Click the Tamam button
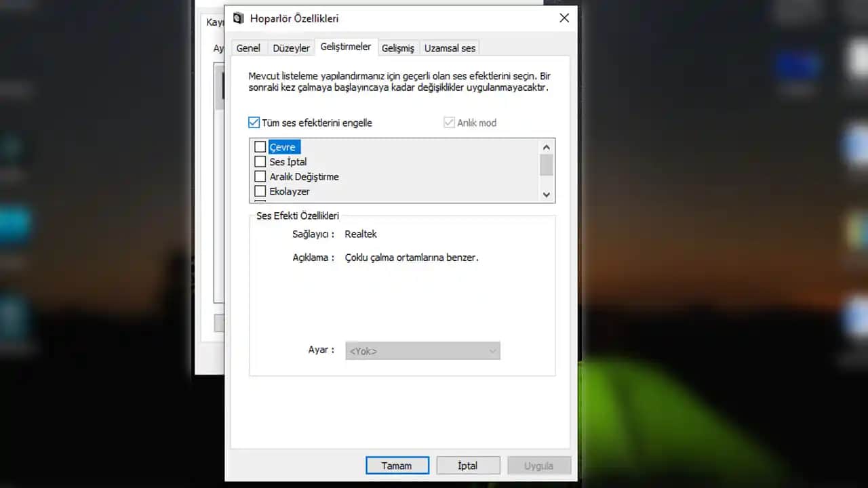This screenshot has height=488, width=868. (x=397, y=466)
